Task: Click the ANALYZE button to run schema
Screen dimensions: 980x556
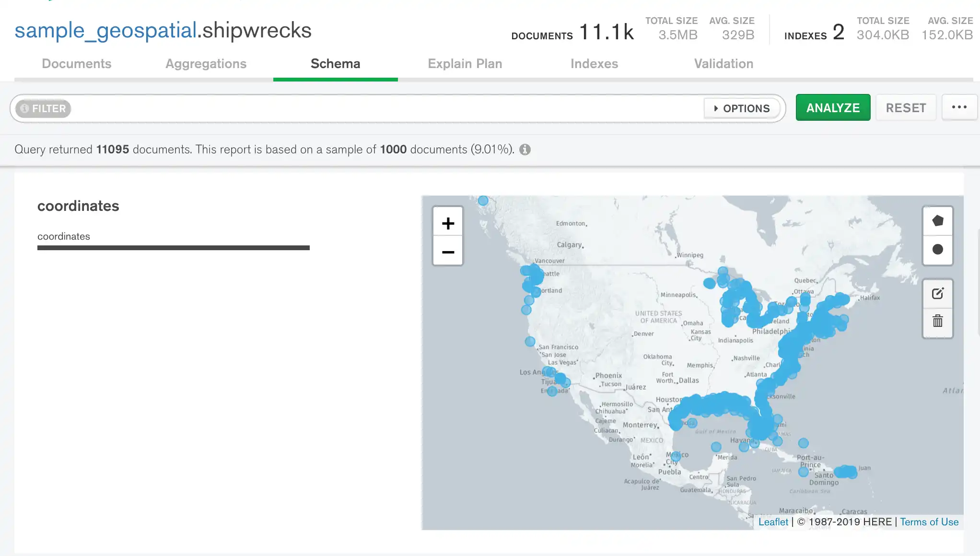Action: pyautogui.click(x=833, y=108)
